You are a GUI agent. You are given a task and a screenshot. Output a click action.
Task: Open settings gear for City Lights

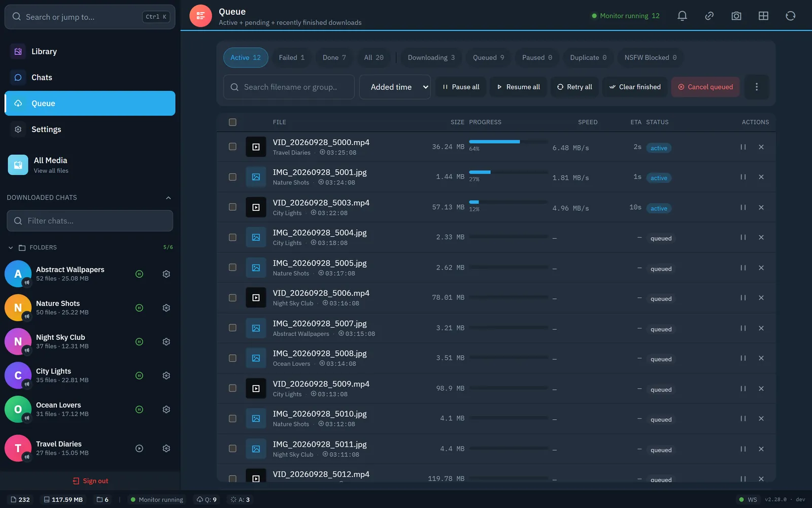point(166,375)
